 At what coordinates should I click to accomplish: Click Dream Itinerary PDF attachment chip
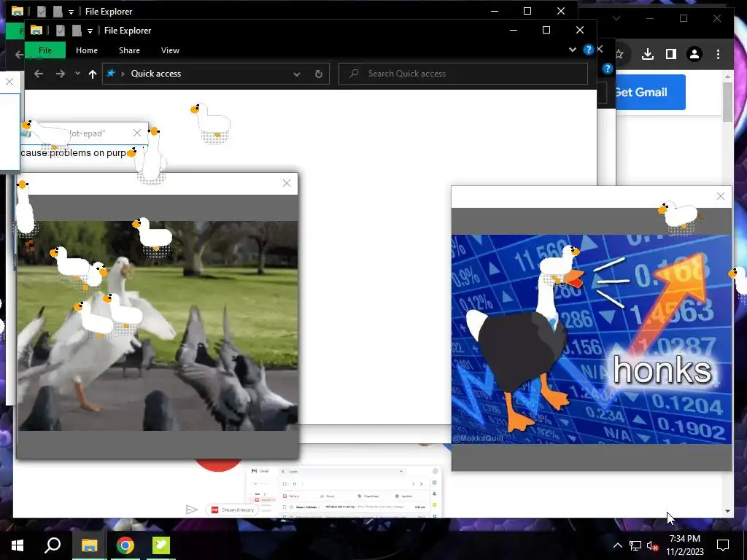tap(232, 510)
